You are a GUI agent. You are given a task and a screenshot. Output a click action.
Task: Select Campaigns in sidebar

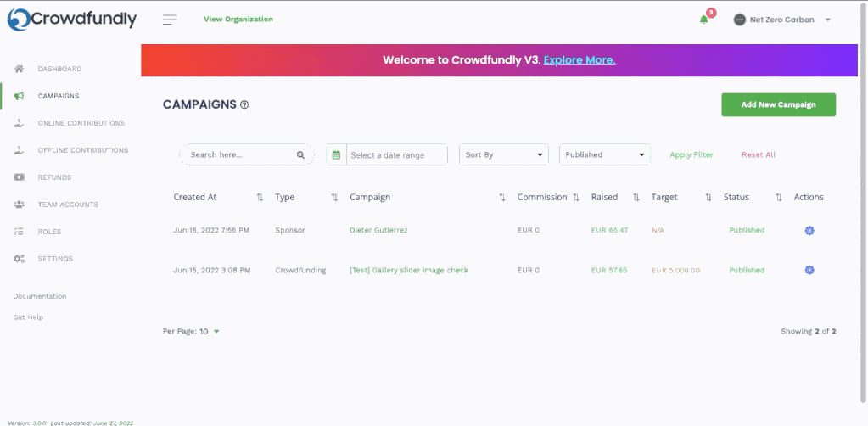(x=59, y=96)
